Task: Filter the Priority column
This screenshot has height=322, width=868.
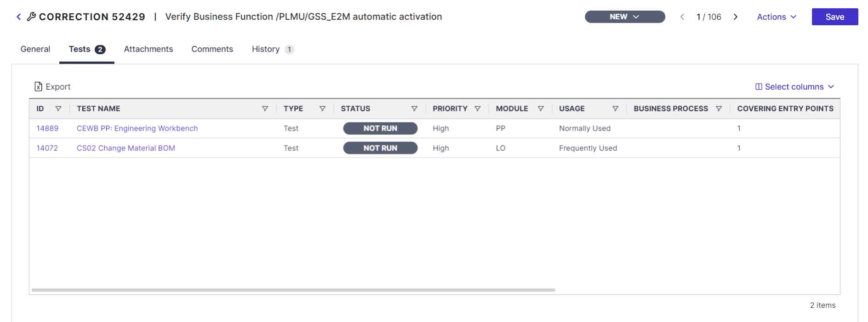Action: coord(478,109)
